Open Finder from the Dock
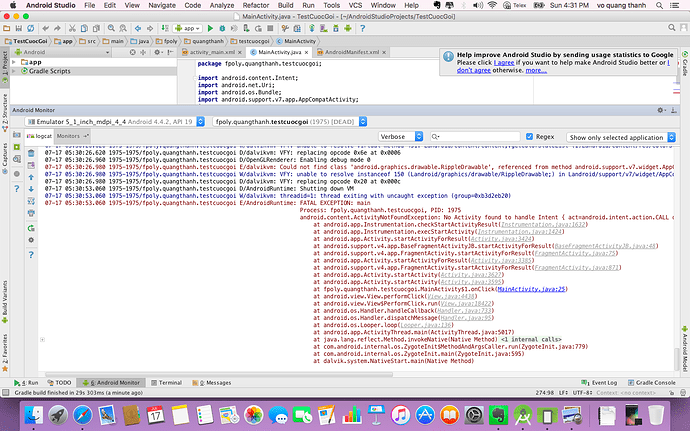This screenshot has height=431, width=690. (x=34, y=415)
